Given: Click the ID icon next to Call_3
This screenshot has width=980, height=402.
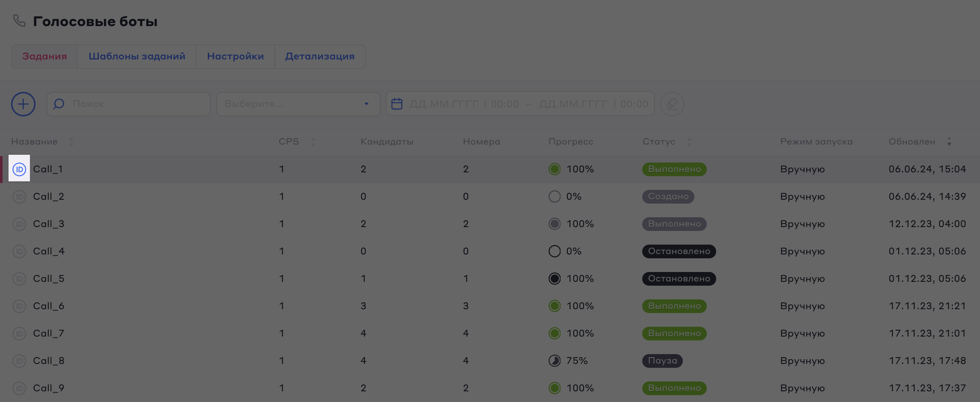Looking at the screenshot, I should coord(19,224).
